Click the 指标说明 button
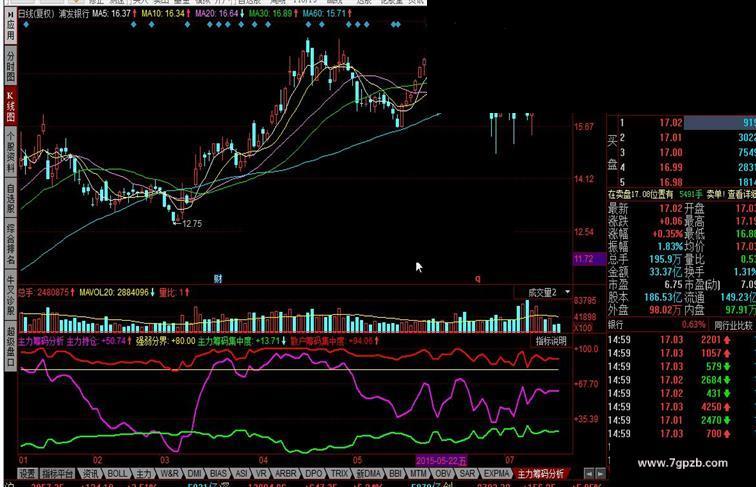756x487 pixels. coord(551,341)
